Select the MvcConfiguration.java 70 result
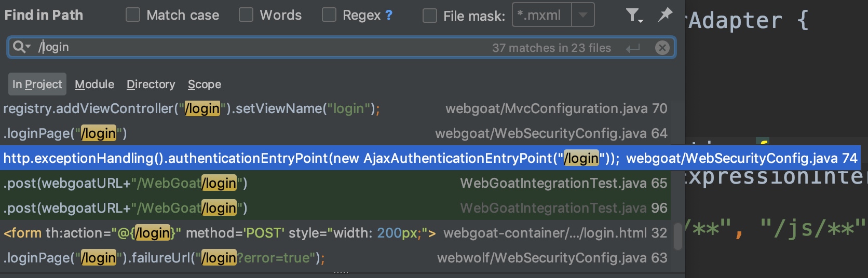 335,108
